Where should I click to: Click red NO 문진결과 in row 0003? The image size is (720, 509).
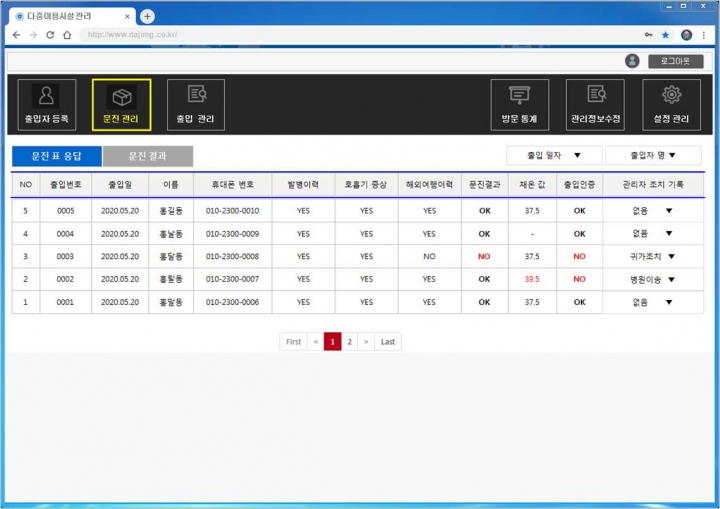[484, 256]
